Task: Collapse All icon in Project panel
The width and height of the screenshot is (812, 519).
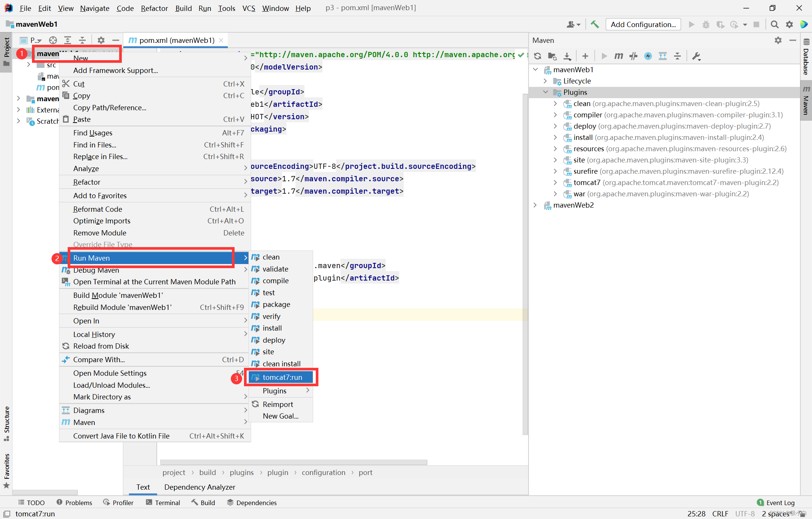Action: (82, 40)
